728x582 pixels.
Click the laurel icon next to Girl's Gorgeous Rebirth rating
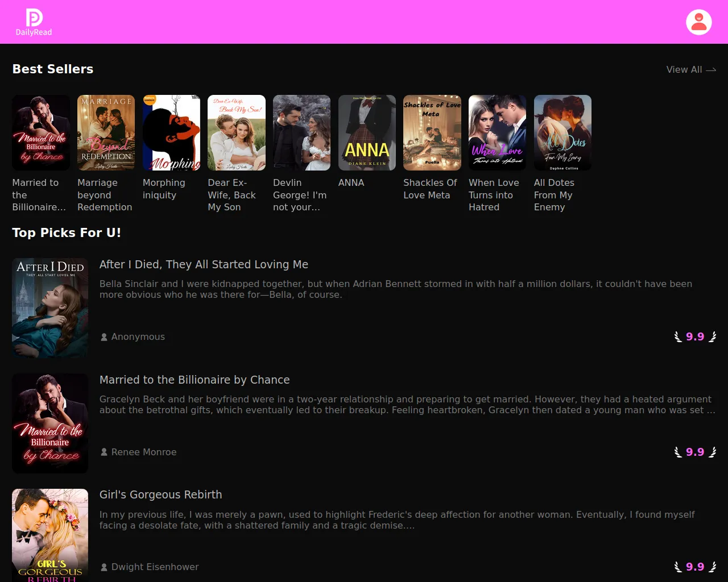(x=678, y=567)
